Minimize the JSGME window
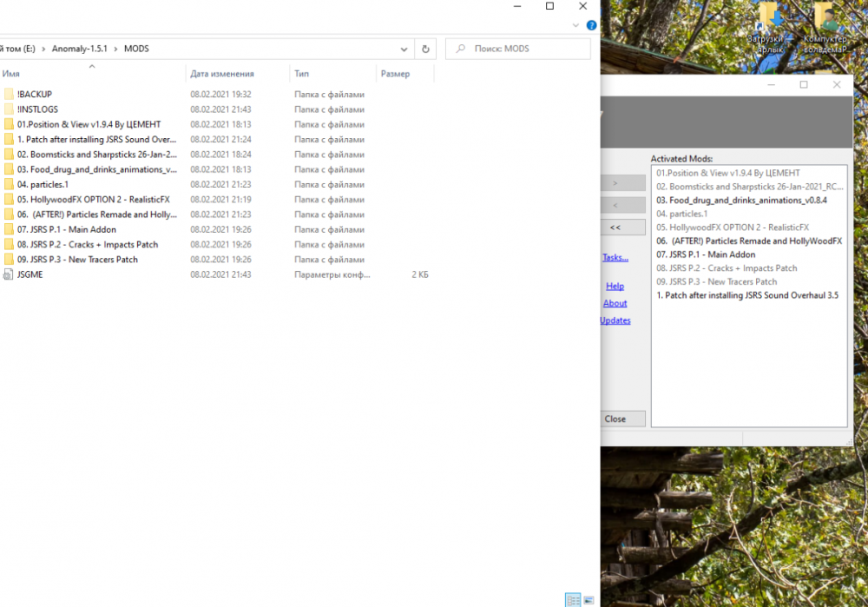Image resolution: width=868 pixels, height=607 pixels. coord(771,84)
